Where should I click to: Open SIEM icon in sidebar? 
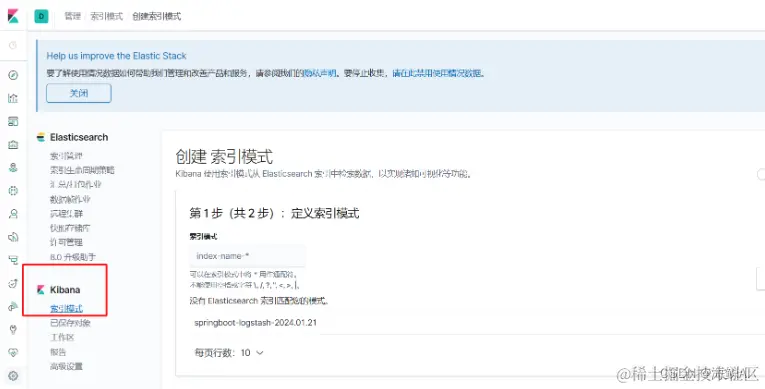[13, 307]
